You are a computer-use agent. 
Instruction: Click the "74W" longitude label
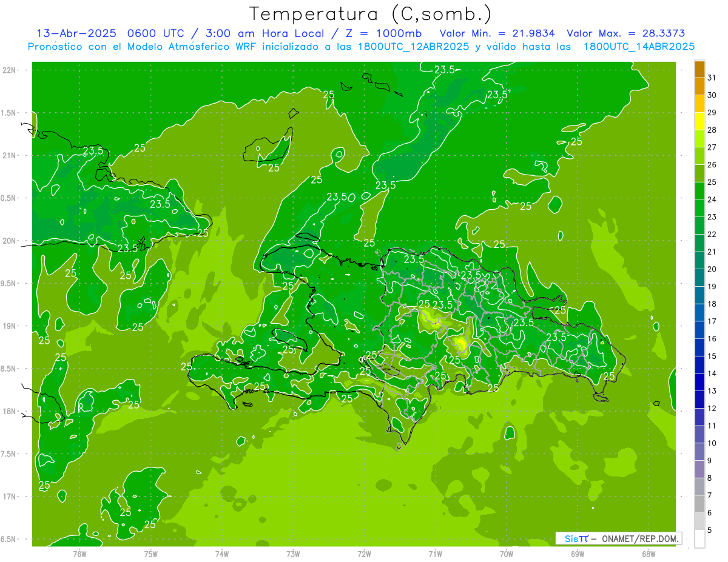221,554
